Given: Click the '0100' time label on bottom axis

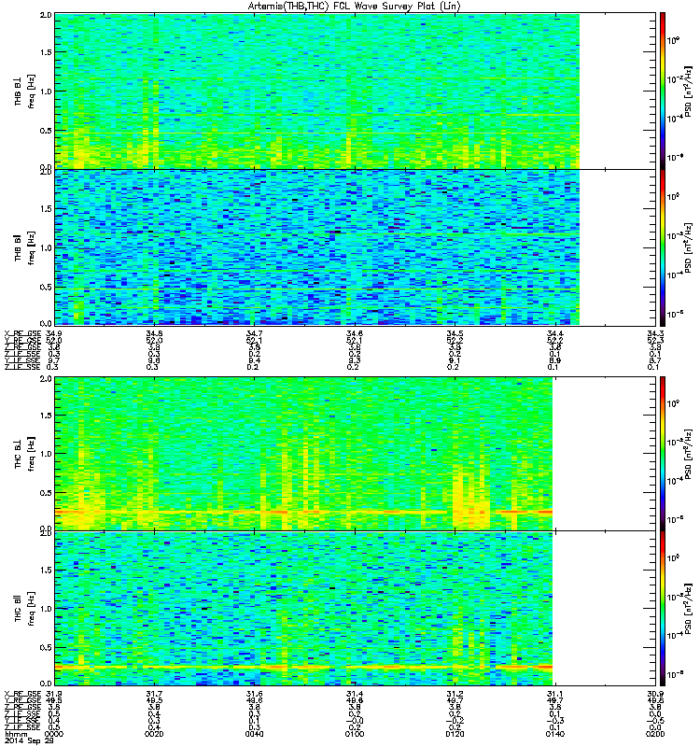Looking at the screenshot, I should click(355, 734).
